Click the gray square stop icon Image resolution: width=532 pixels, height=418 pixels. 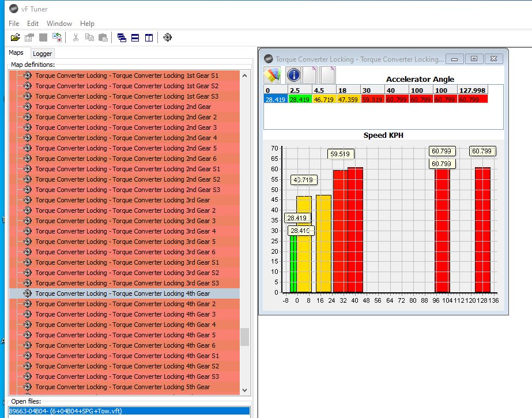pyautogui.click(x=43, y=37)
